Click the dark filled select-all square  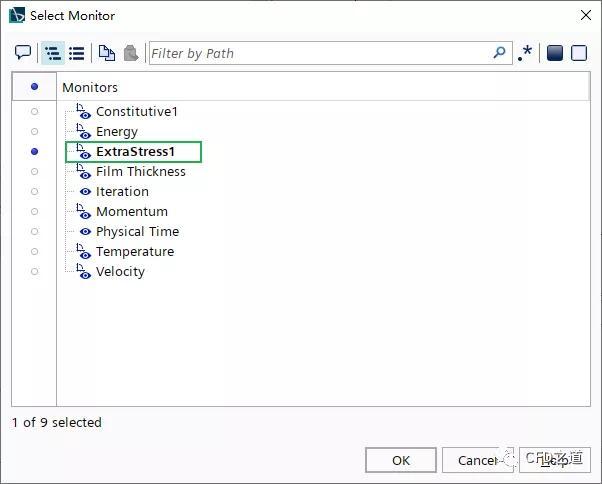tap(554, 53)
